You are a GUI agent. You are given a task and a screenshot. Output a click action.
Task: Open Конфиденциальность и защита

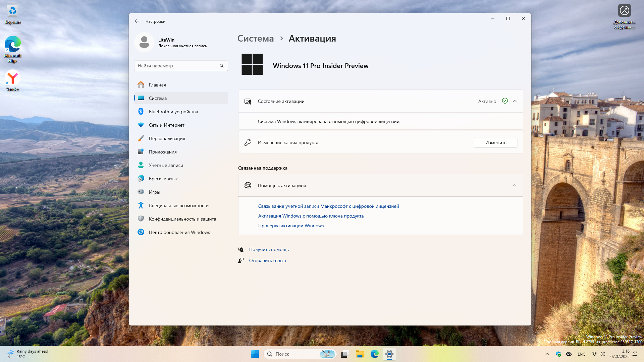(182, 219)
